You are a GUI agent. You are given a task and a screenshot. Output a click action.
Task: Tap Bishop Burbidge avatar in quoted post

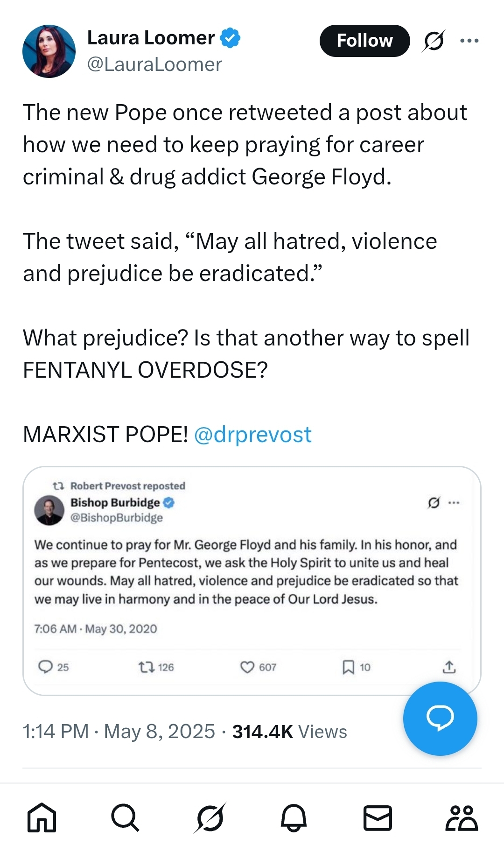click(x=49, y=510)
